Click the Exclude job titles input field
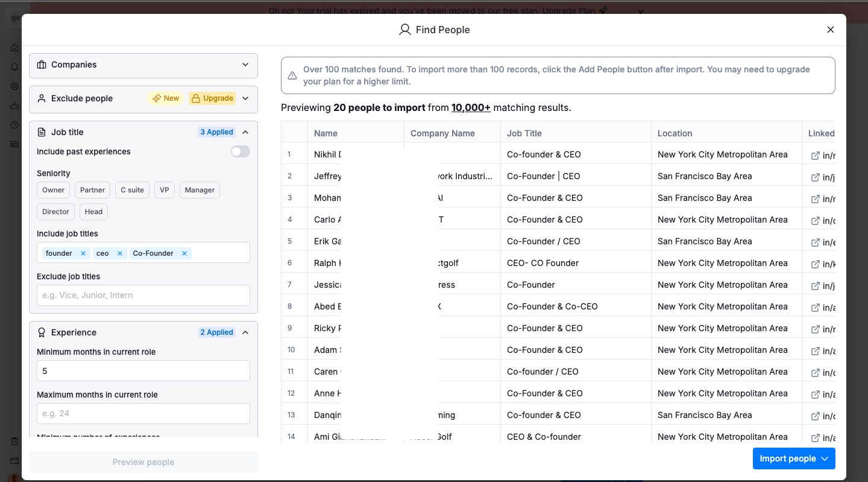The width and height of the screenshot is (868, 482). click(x=143, y=295)
